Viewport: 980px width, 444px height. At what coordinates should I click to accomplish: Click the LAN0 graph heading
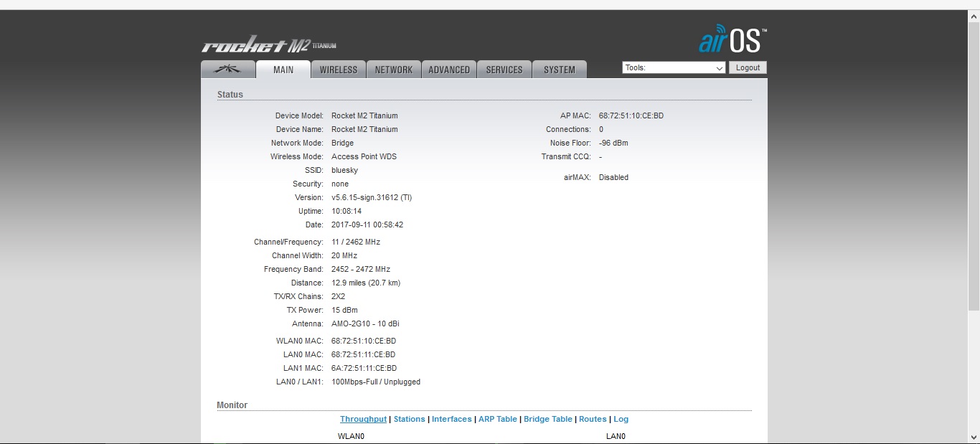tap(616, 436)
